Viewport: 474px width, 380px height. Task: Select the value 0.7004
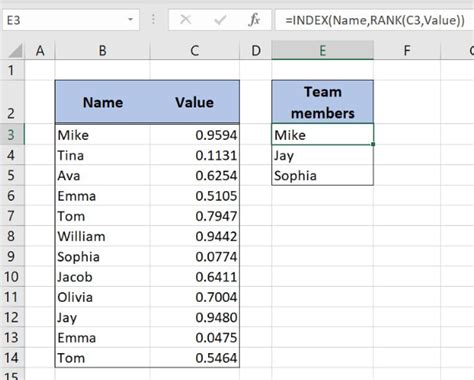195,297
